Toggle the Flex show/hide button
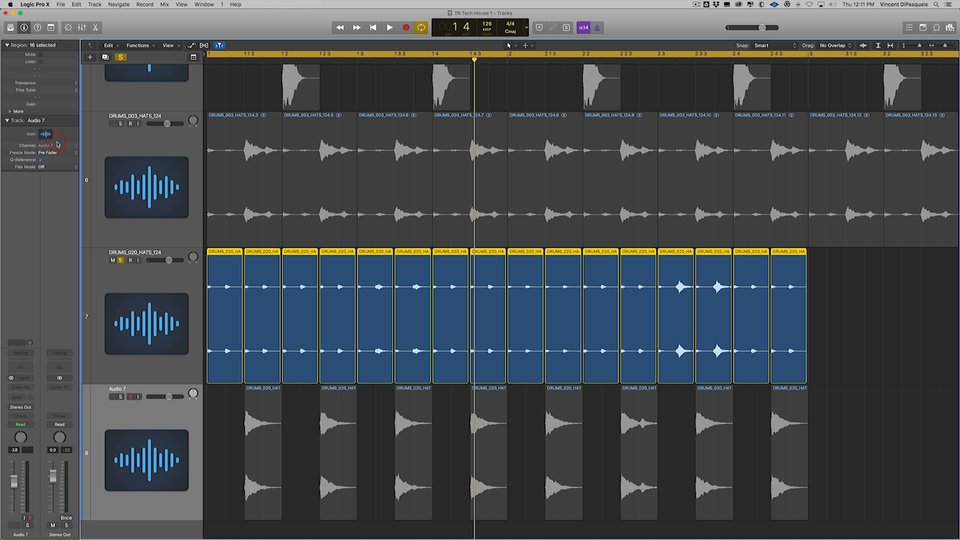 tap(204, 45)
